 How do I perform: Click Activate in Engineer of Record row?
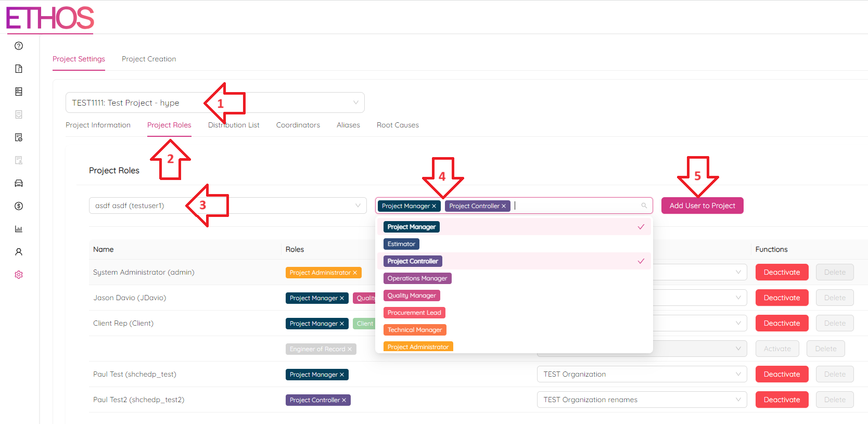(777, 349)
